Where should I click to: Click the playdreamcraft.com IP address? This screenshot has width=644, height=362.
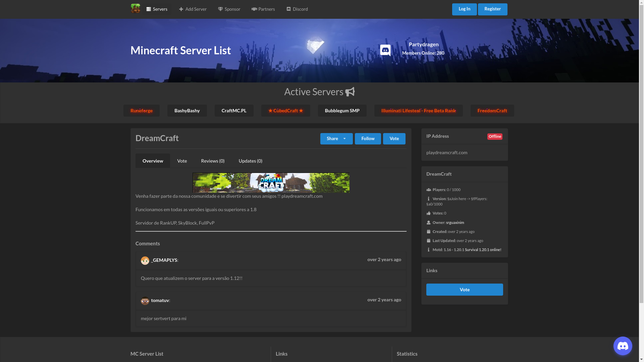(x=447, y=153)
